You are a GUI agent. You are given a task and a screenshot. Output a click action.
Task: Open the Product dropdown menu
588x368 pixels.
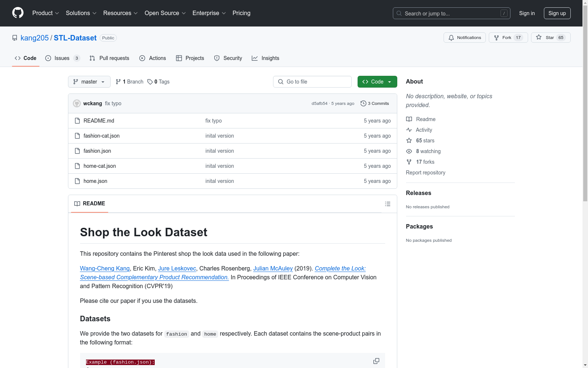[x=46, y=13]
